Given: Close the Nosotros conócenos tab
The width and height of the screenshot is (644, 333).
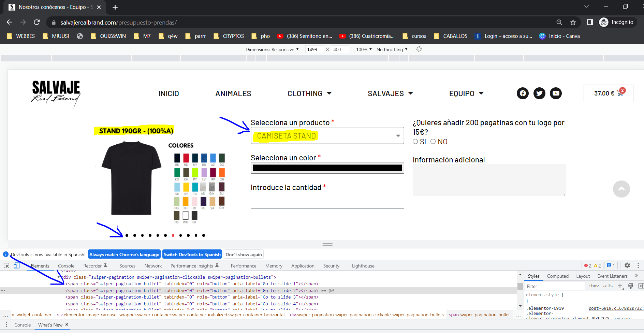Looking at the screenshot, I should click(x=99, y=7).
